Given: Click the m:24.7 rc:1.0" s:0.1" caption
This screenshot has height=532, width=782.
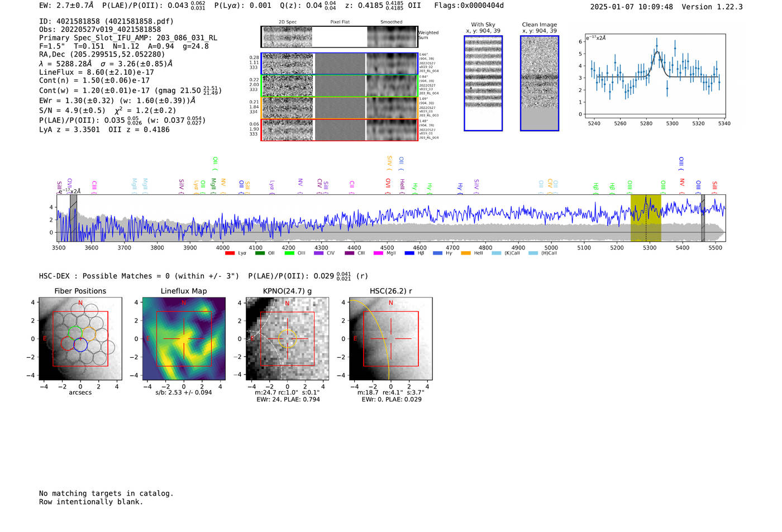Looking at the screenshot, I should (287, 392).
